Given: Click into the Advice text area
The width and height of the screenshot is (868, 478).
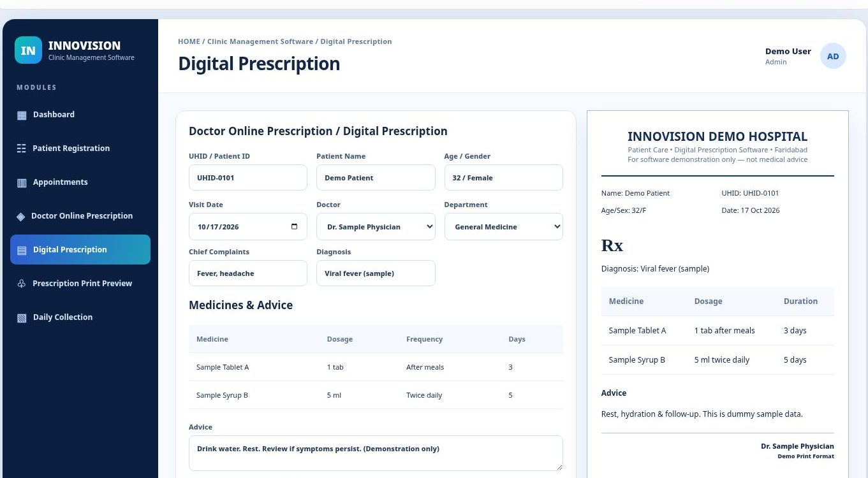Looking at the screenshot, I should (376, 453).
